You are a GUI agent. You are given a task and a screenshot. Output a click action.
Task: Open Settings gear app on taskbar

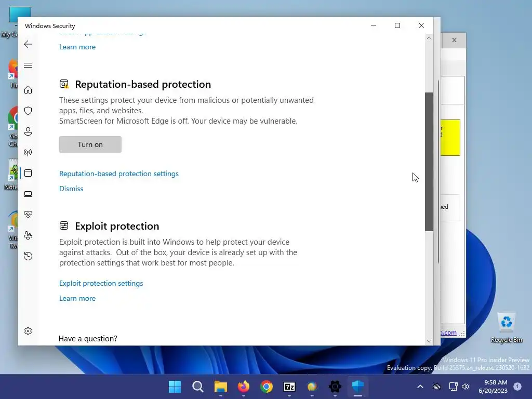[335, 387]
